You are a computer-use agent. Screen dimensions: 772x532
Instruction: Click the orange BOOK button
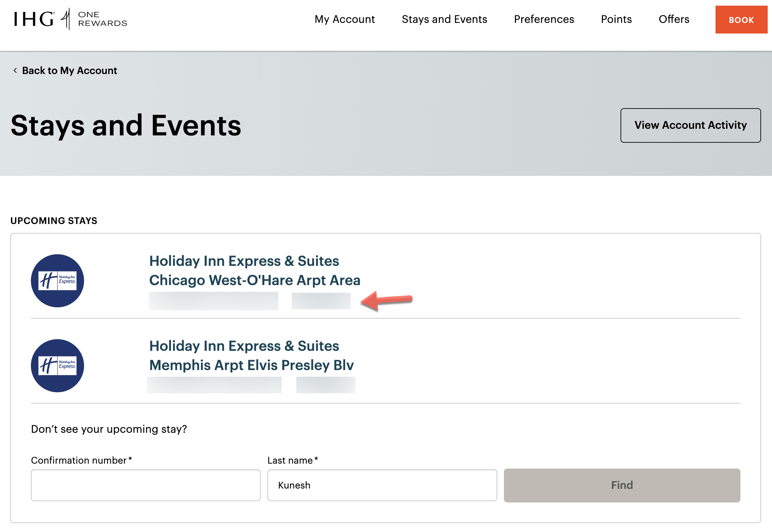pos(741,20)
